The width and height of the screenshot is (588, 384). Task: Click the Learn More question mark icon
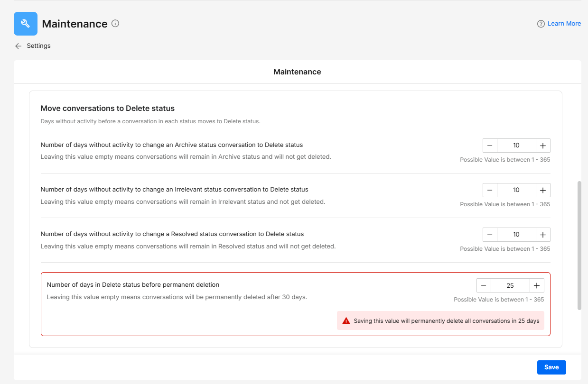point(541,24)
